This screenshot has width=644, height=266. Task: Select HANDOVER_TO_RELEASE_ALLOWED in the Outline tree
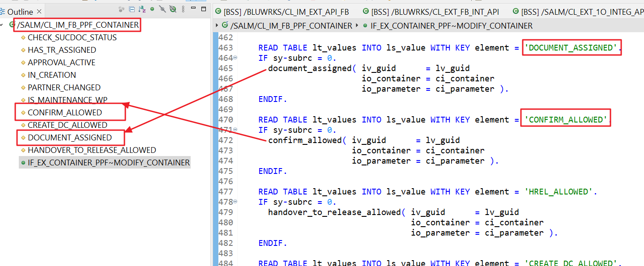click(92, 150)
